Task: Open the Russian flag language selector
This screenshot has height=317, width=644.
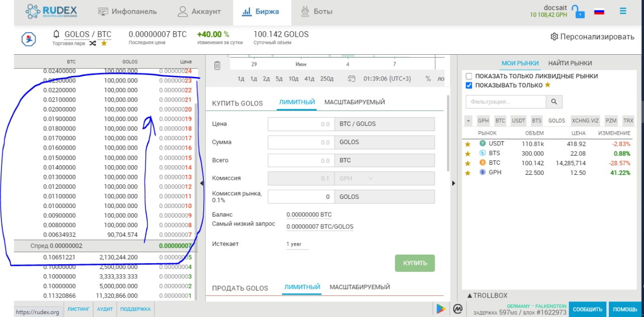Action: point(599,12)
